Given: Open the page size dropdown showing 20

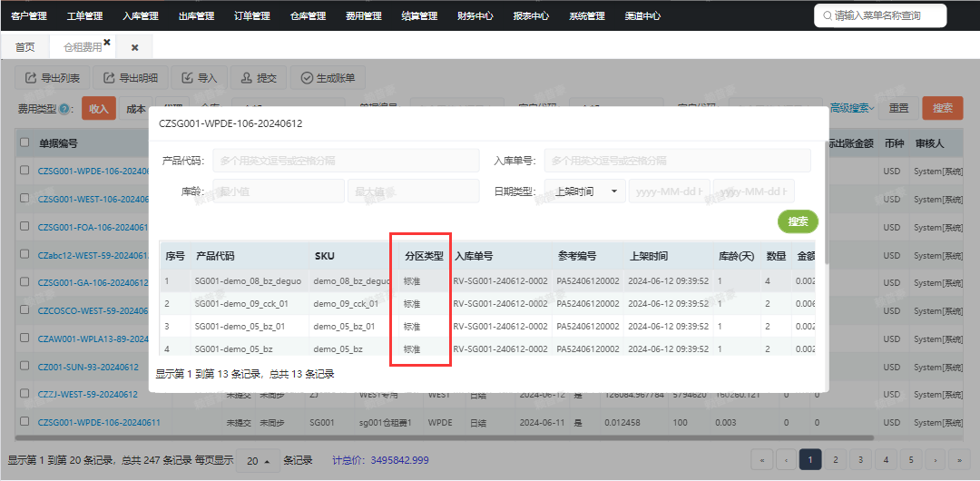Looking at the screenshot, I should tap(258, 460).
